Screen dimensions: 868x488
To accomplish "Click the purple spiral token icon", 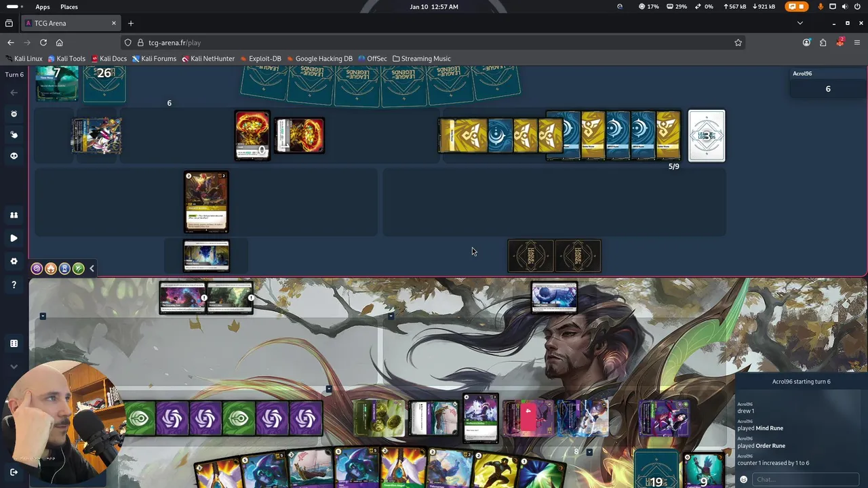I will [37, 268].
